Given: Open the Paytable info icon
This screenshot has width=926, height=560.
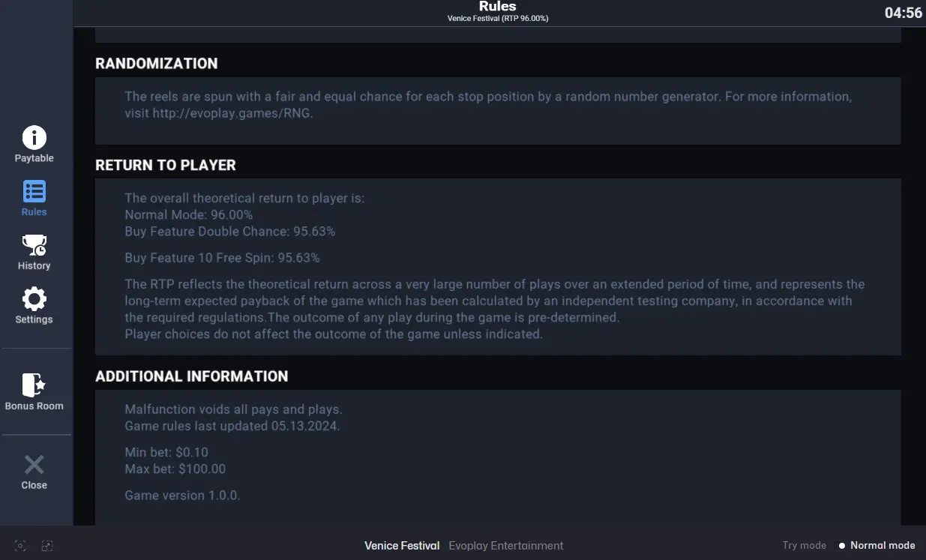Looking at the screenshot, I should click(x=34, y=138).
